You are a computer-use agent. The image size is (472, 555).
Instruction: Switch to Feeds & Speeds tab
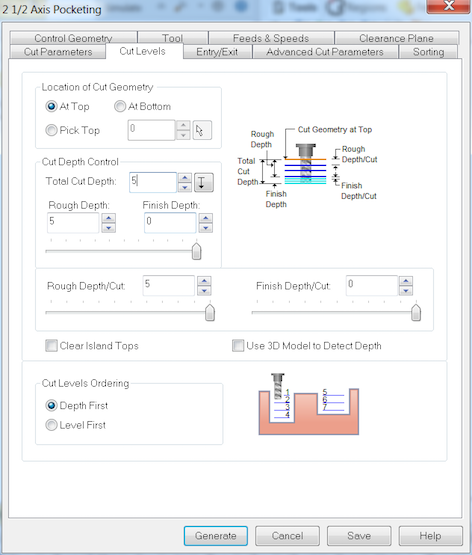pyautogui.click(x=271, y=38)
